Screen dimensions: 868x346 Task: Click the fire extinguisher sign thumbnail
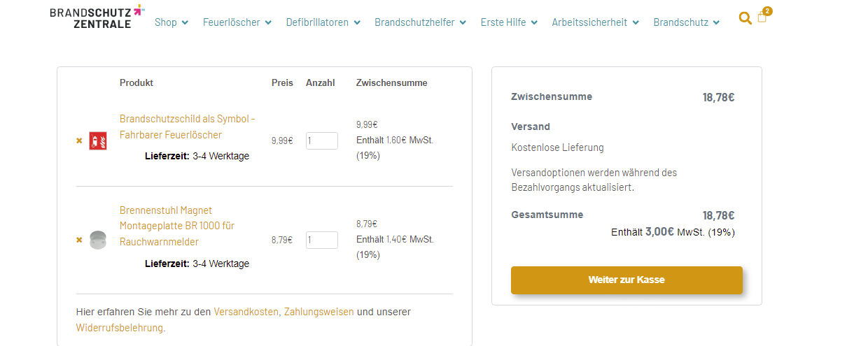click(98, 141)
